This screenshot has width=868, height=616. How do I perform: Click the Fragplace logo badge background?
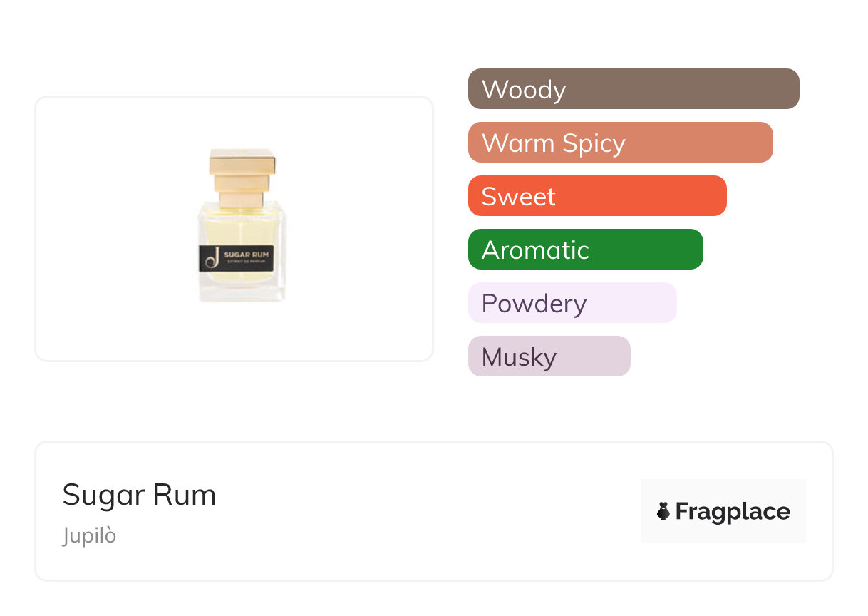point(723,492)
